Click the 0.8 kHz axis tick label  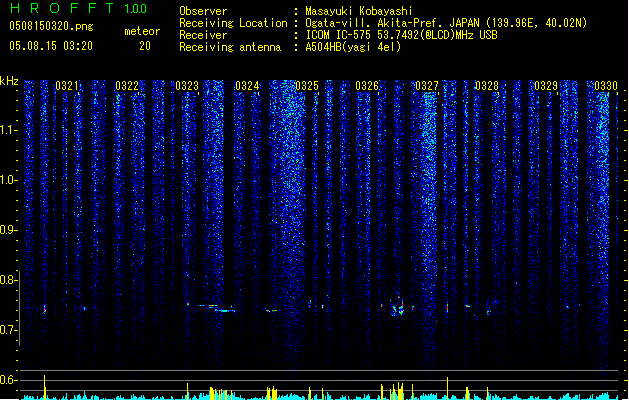pos(8,280)
